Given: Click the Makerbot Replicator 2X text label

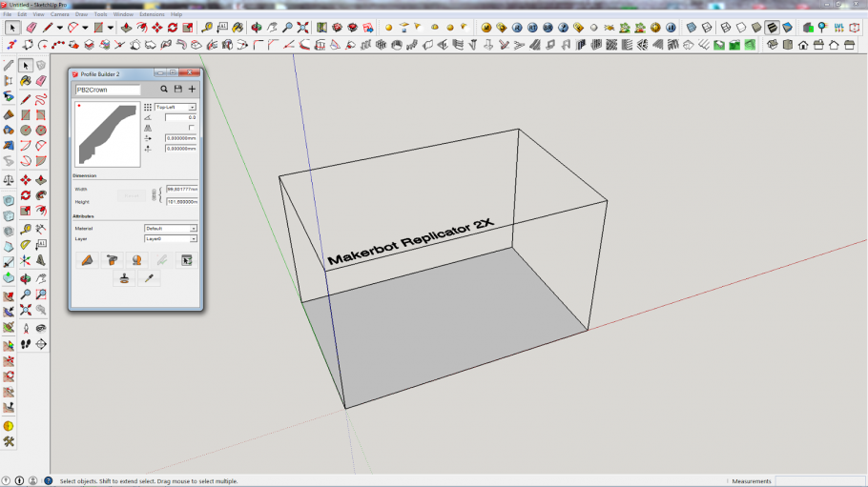Looking at the screenshot, I should coord(410,241).
